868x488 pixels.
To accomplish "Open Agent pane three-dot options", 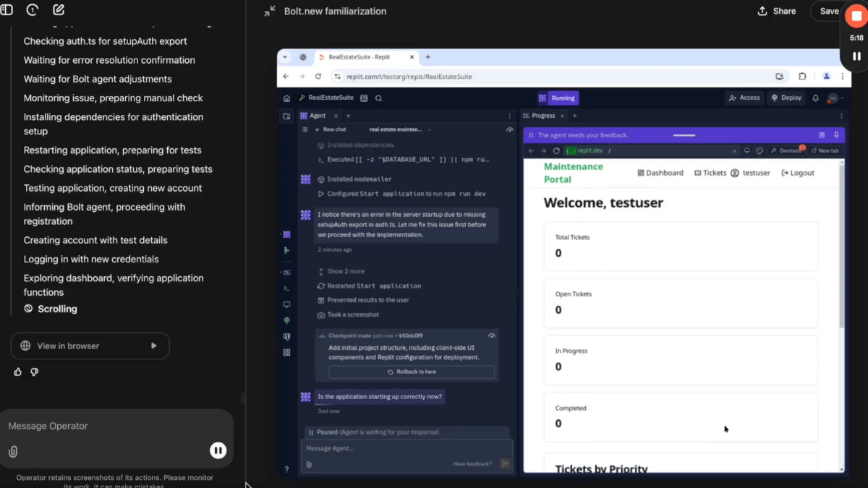I will coord(509,116).
